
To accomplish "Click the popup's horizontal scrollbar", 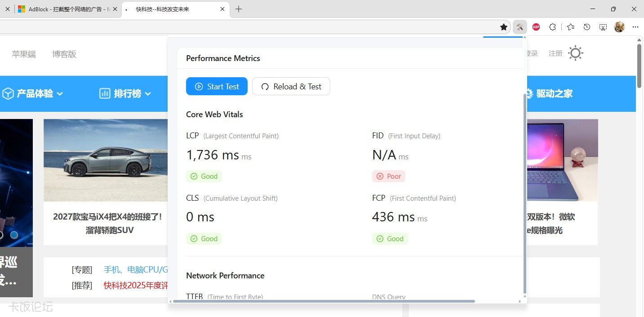I will click(x=324, y=301).
